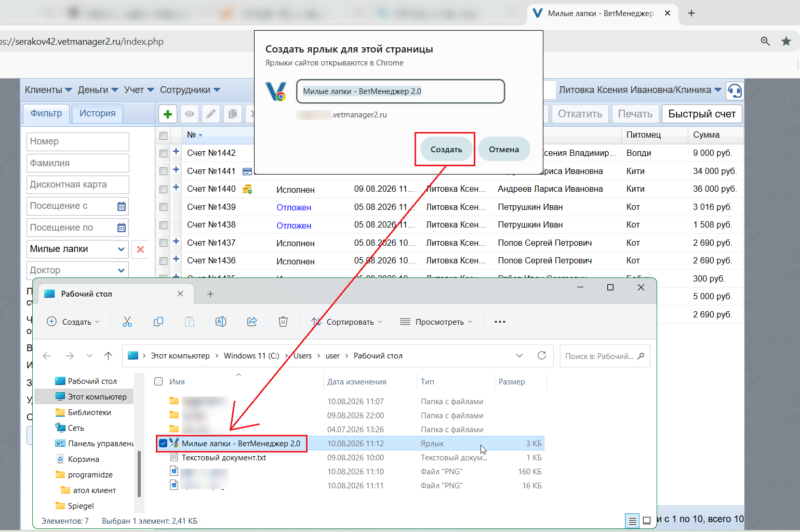Open the headset support icon

click(735, 91)
